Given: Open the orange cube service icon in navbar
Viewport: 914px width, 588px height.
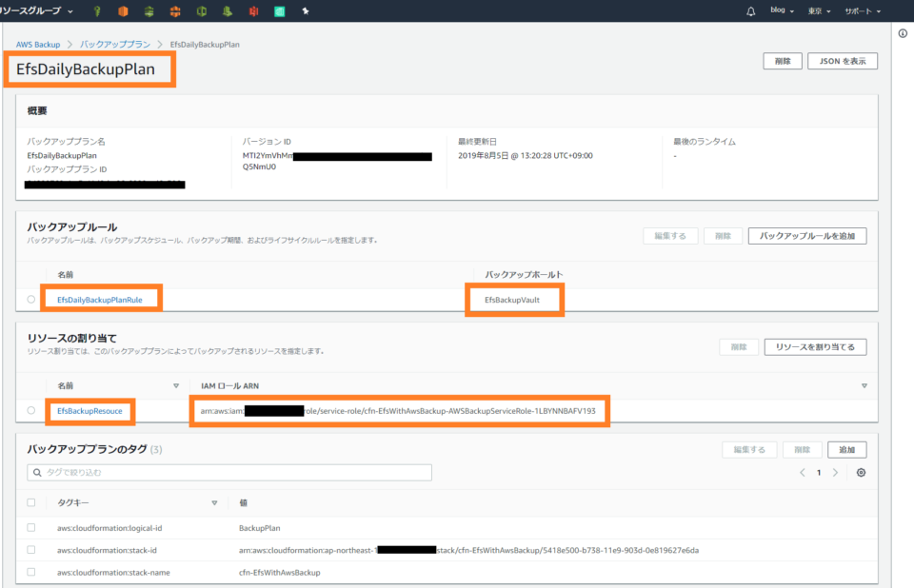Looking at the screenshot, I should tap(125, 10).
